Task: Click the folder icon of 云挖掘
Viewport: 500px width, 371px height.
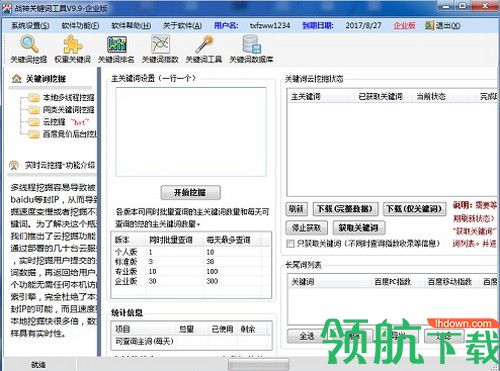Action: tap(34, 122)
